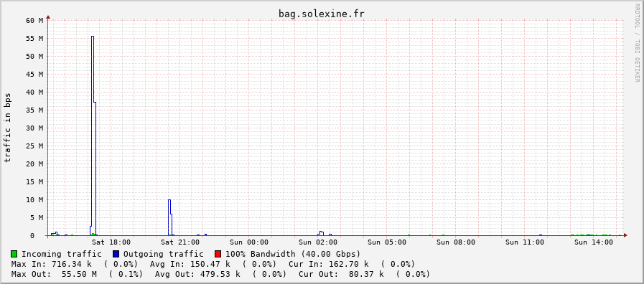Select the 'Max In: 716.34 k' value
Viewport: 644px width, 284px height.
52,264
